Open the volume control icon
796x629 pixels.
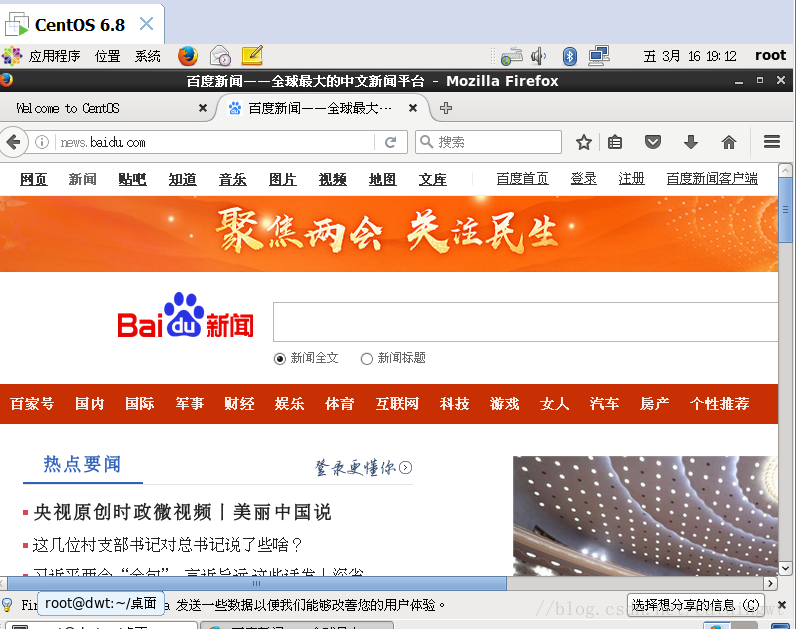(538, 56)
